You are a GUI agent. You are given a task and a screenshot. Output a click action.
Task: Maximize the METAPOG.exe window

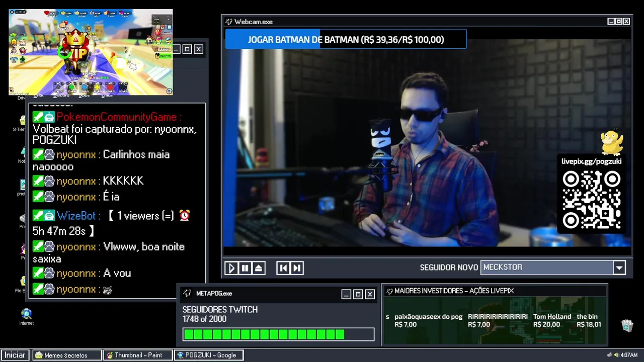click(x=358, y=294)
